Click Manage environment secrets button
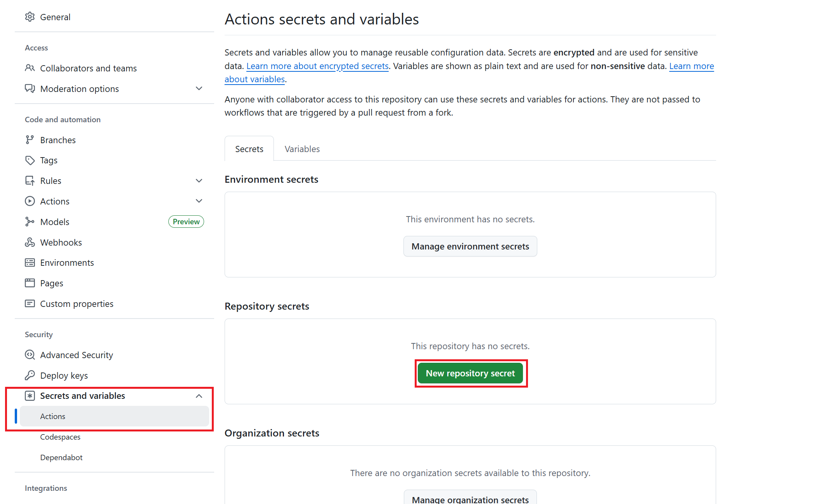This screenshot has height=504, width=836. [470, 246]
